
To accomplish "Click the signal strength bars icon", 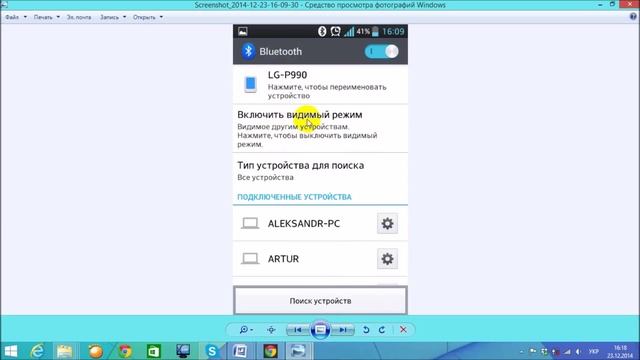I will click(349, 31).
